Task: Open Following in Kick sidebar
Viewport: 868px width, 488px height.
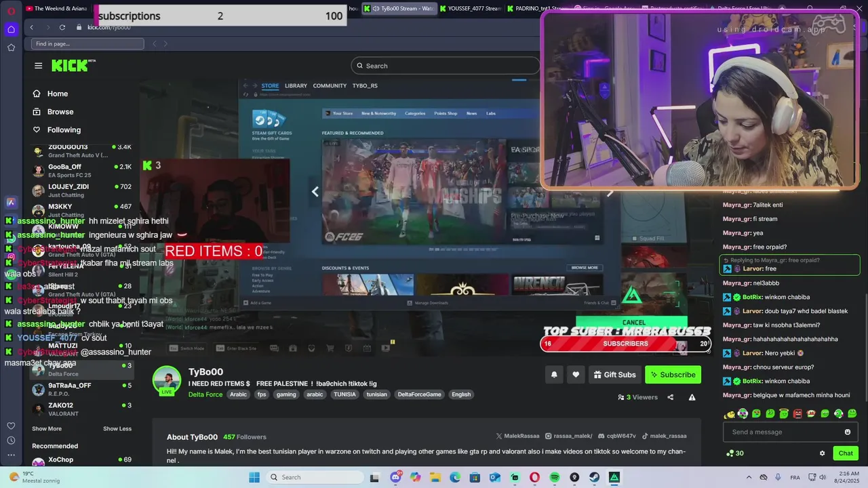Action: (x=64, y=129)
